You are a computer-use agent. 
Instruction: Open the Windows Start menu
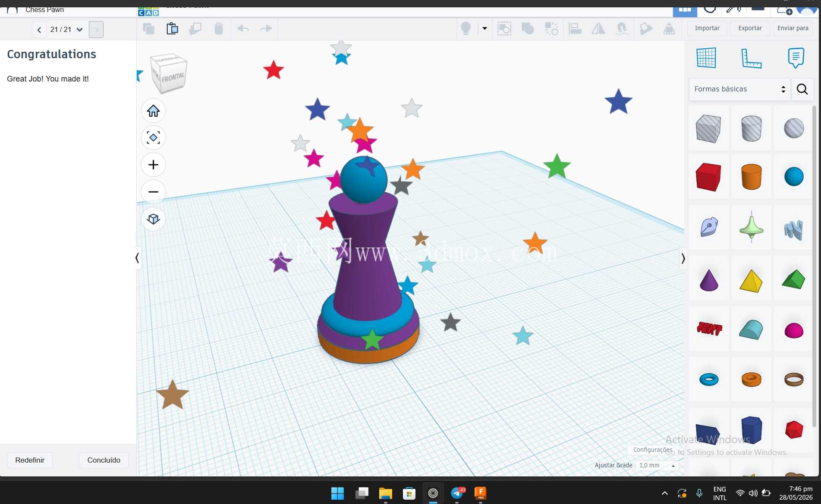coord(337,493)
